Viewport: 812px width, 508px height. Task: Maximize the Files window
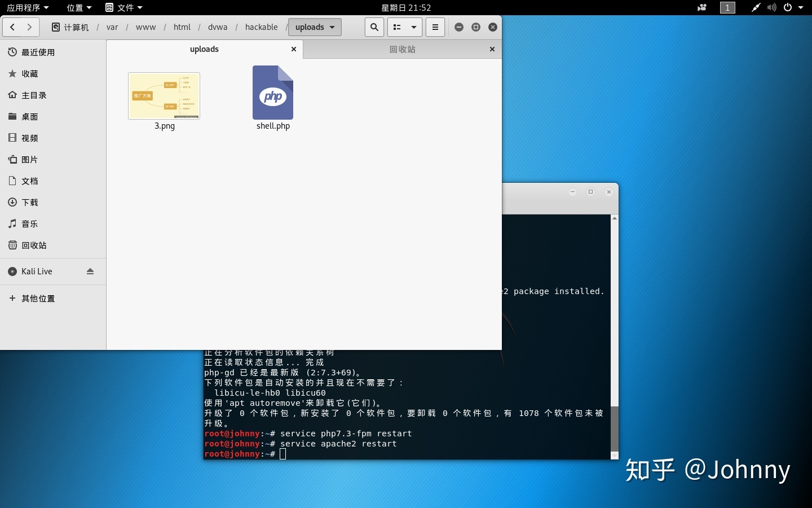tap(476, 27)
